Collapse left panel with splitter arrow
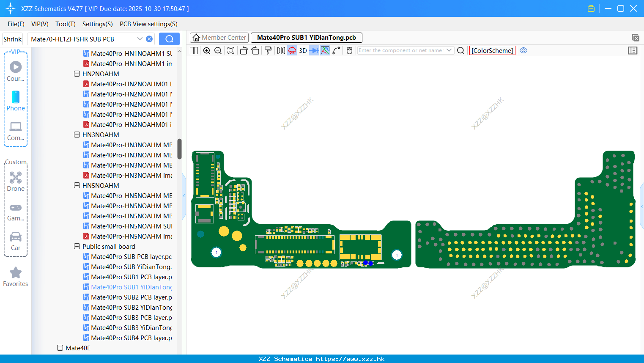This screenshot has height=363, width=644. [x=184, y=196]
